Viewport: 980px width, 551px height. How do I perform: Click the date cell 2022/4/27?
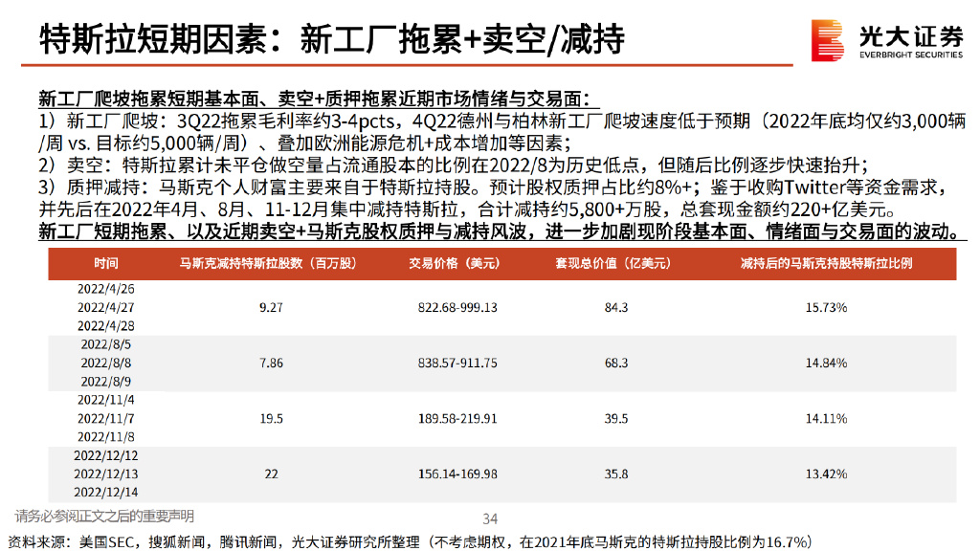(105, 307)
